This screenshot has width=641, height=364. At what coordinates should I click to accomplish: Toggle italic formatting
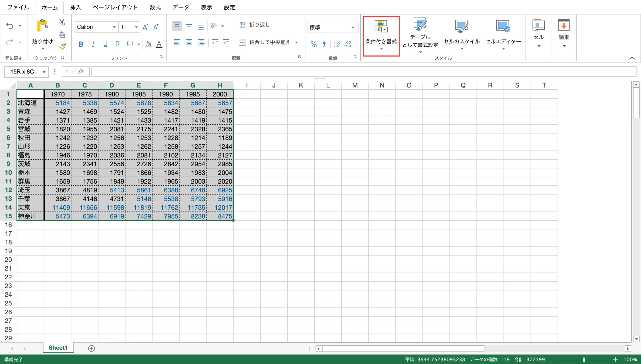tap(93, 44)
